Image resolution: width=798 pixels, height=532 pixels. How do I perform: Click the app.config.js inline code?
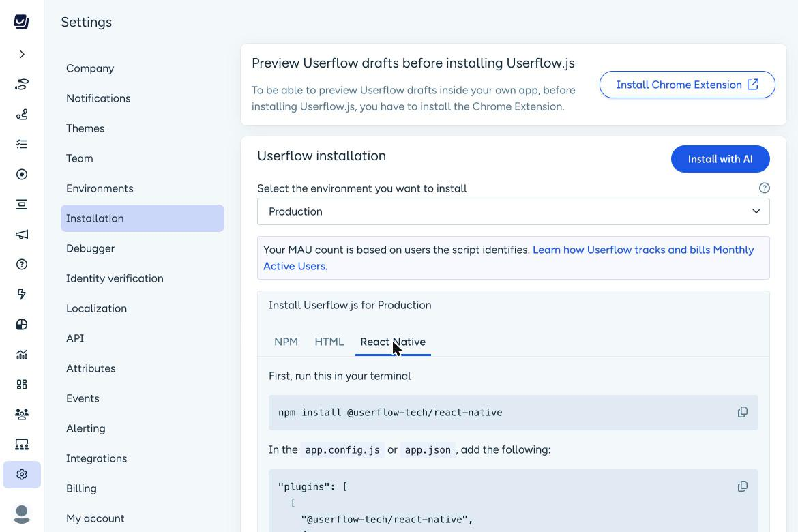[342, 450]
